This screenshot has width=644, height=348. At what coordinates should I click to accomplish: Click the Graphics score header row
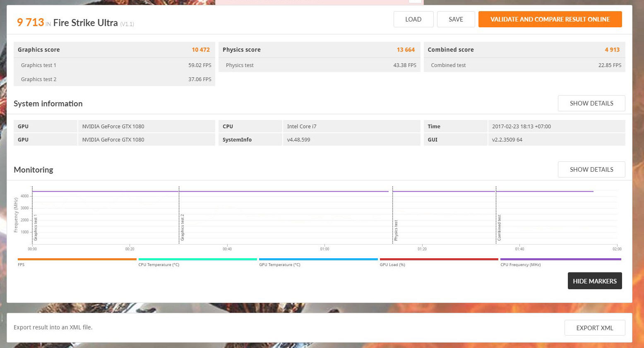coord(114,50)
